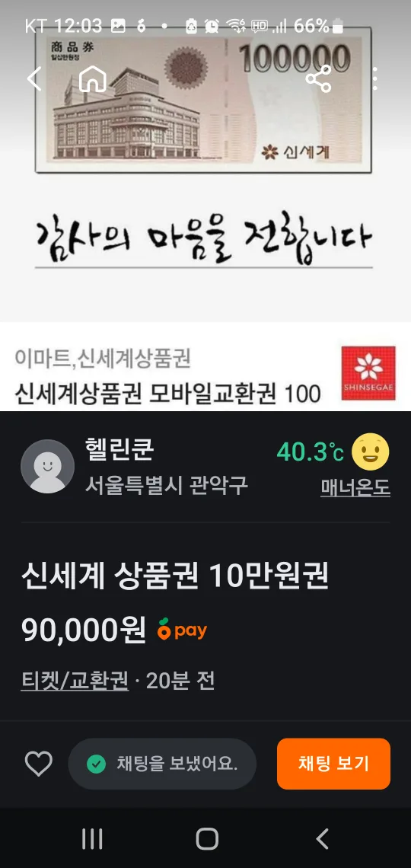Open the three-dot more options menu

click(375, 78)
